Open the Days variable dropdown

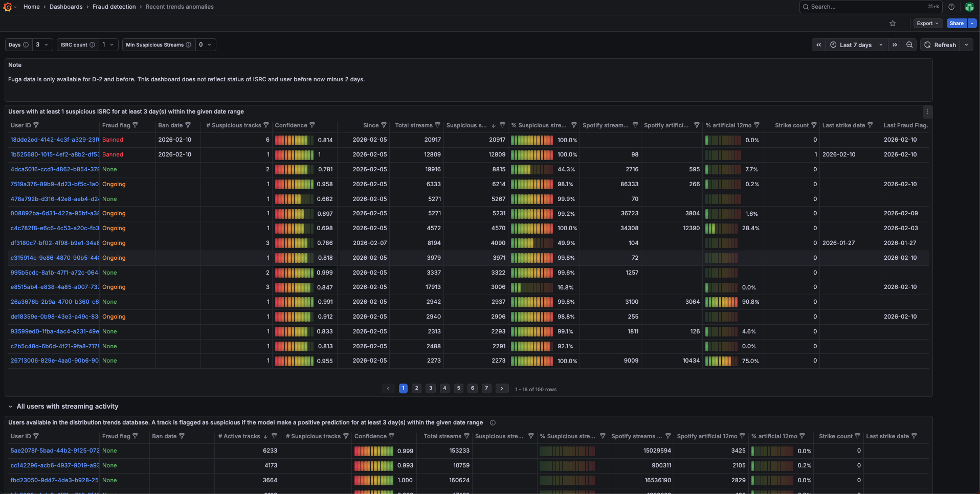click(41, 44)
